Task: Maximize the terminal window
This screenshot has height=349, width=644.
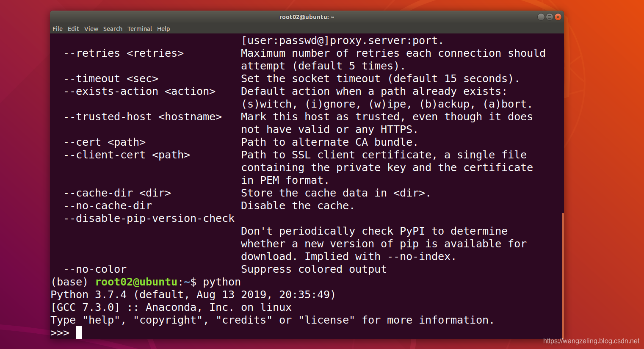Action: [549, 17]
